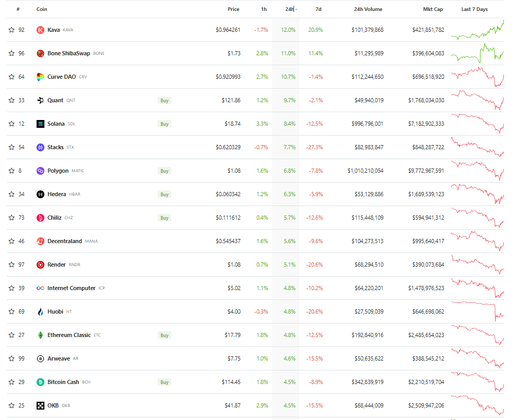Click the Render logo icon

coord(40,265)
